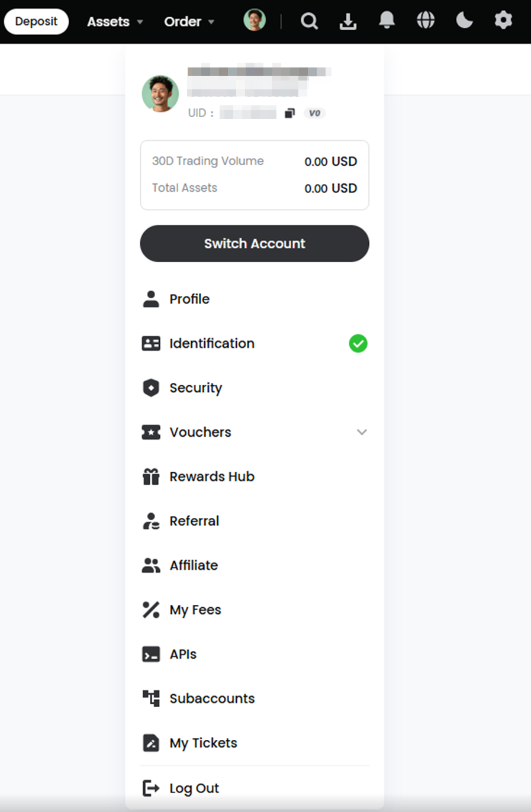Open the Identification menu item

tap(255, 343)
